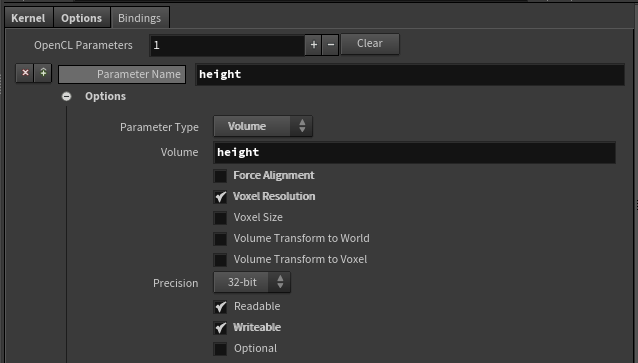Collapse the Options group minus icon
The image size is (638, 363).
click(x=66, y=96)
